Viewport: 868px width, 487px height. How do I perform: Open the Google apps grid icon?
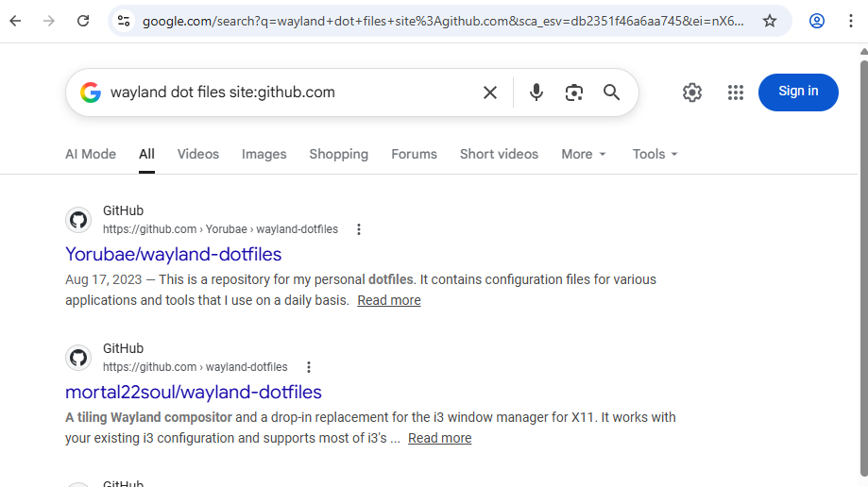[x=736, y=92]
